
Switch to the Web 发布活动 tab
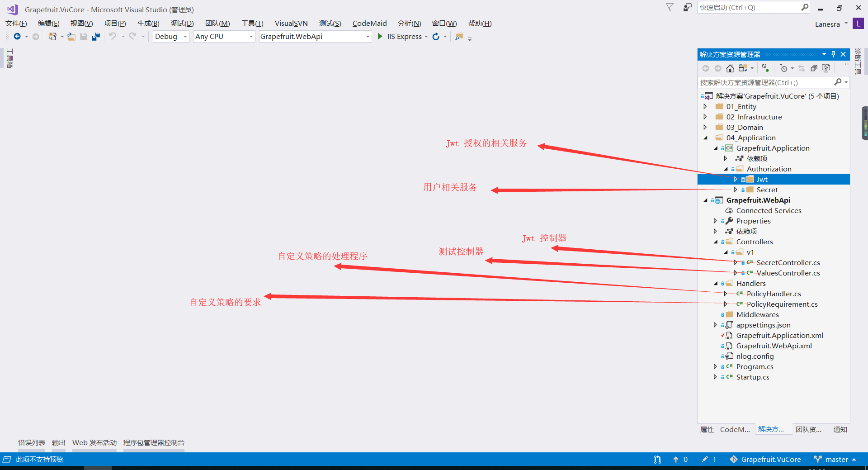point(94,442)
